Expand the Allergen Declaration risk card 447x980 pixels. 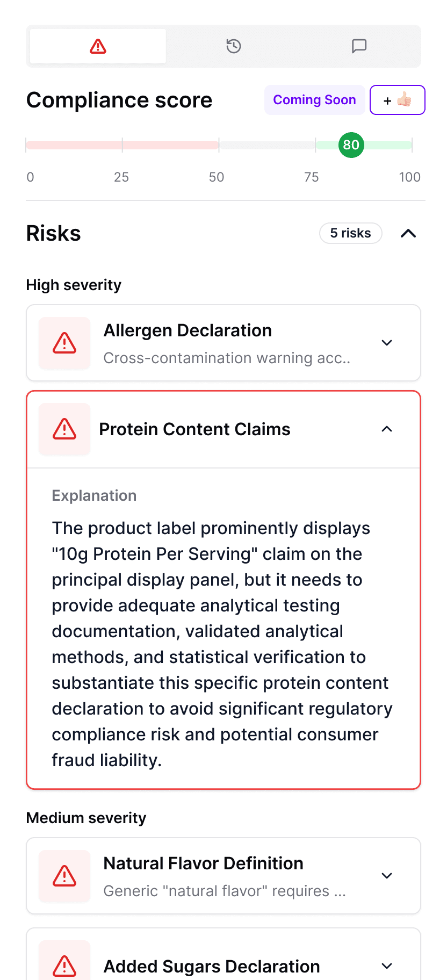click(387, 343)
